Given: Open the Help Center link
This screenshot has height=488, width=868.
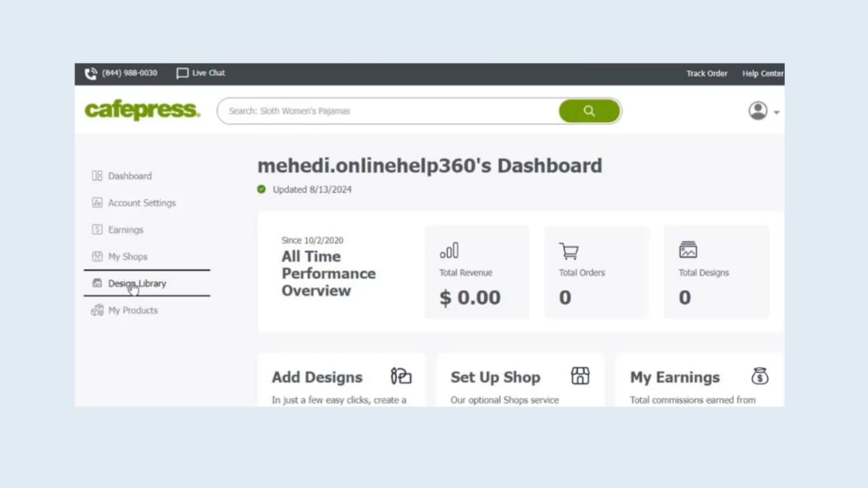Looking at the screenshot, I should tap(762, 74).
